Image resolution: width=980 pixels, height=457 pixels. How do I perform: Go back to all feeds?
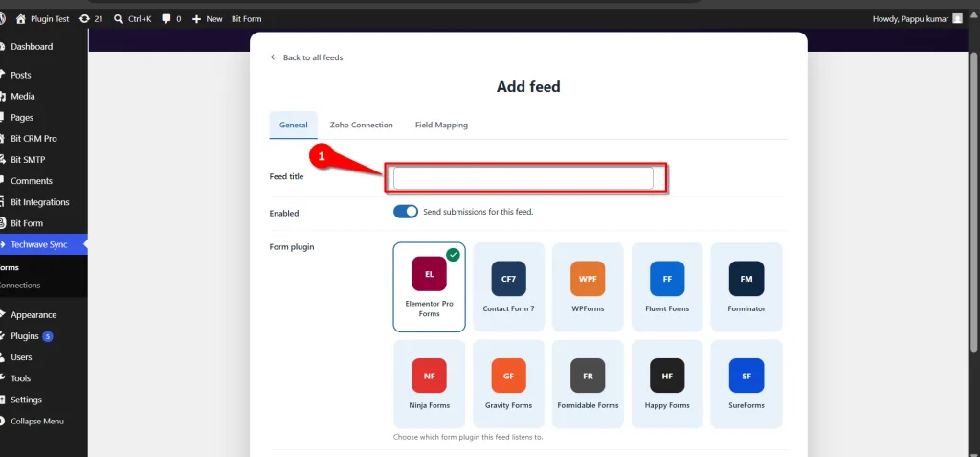tap(306, 57)
